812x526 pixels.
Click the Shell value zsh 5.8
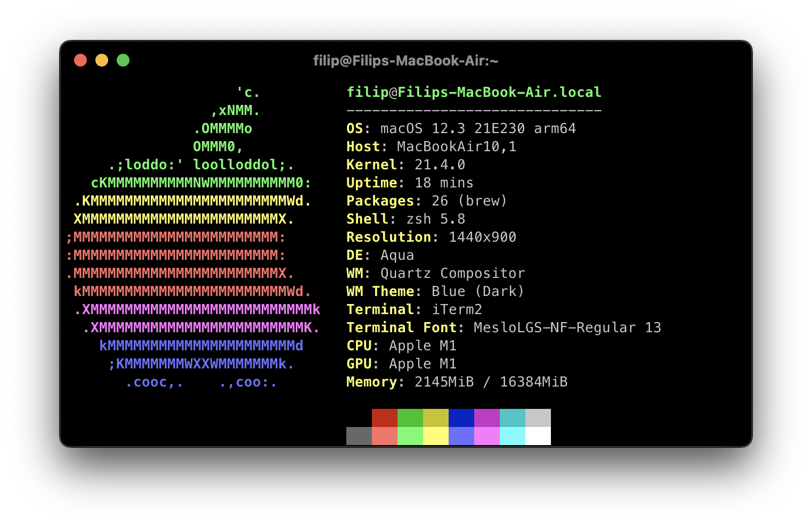[436, 219]
